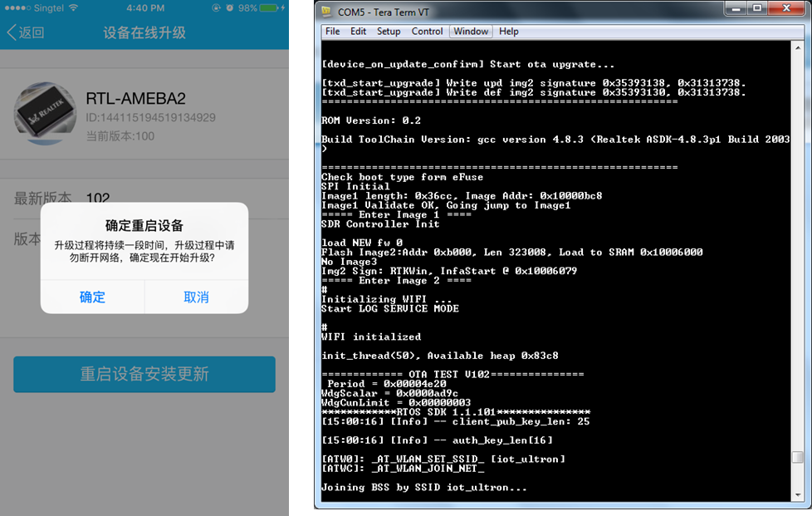Click the 'RTOS SDK 1.1.101' terminal line
This screenshot has width=812, height=516.
tap(456, 412)
